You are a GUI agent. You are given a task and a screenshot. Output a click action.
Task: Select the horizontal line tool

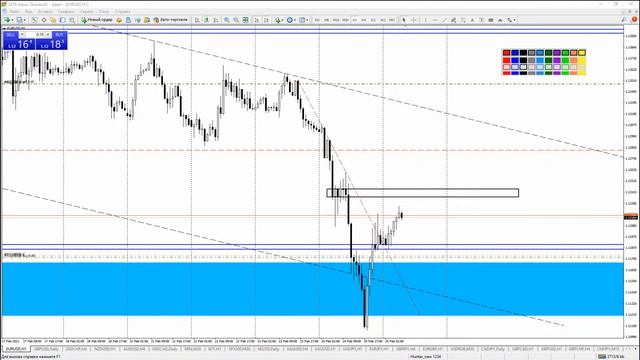click(435, 20)
